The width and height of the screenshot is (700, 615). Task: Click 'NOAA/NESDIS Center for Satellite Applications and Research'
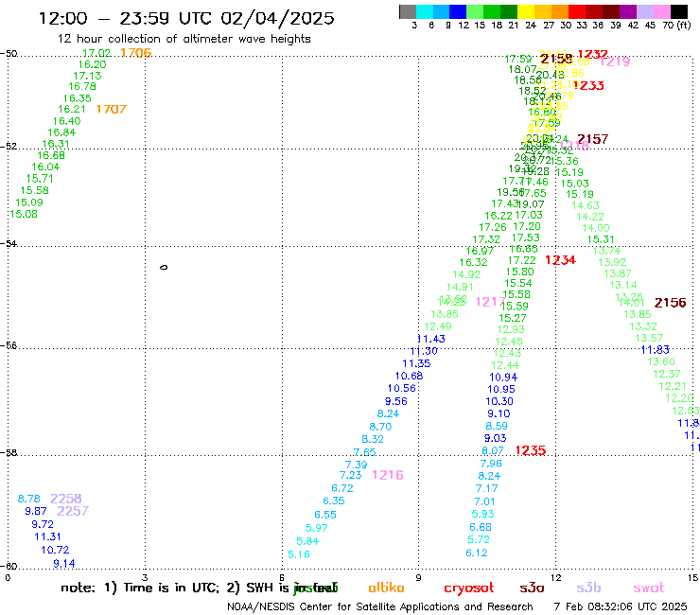[x=380, y=606]
